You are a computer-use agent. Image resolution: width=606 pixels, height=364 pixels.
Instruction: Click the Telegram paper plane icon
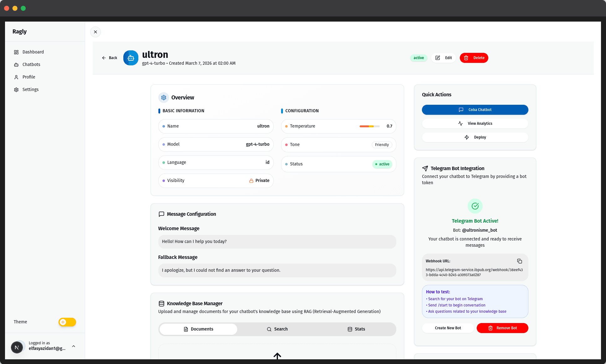[425, 169]
